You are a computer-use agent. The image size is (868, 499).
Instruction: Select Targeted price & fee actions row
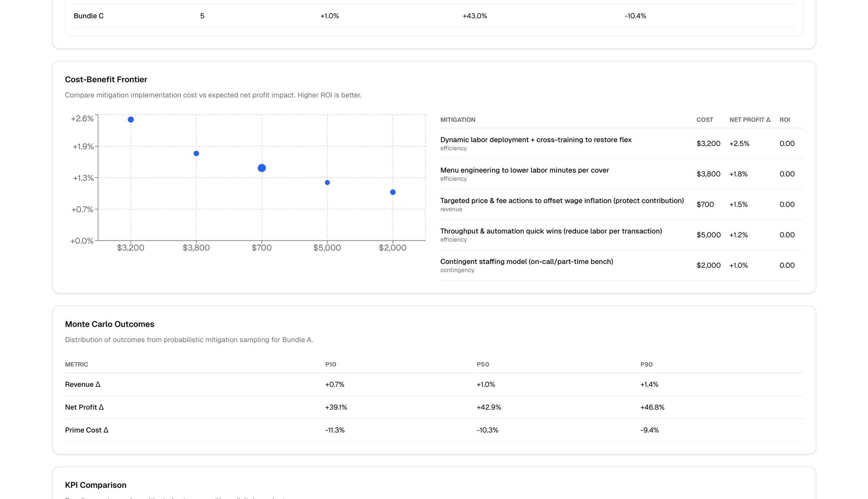pyautogui.click(x=562, y=204)
